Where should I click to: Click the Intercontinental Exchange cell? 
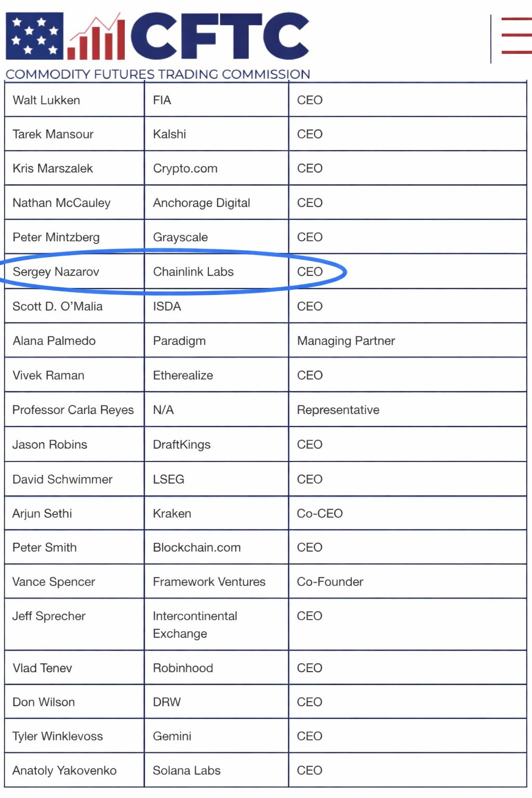[195, 624]
